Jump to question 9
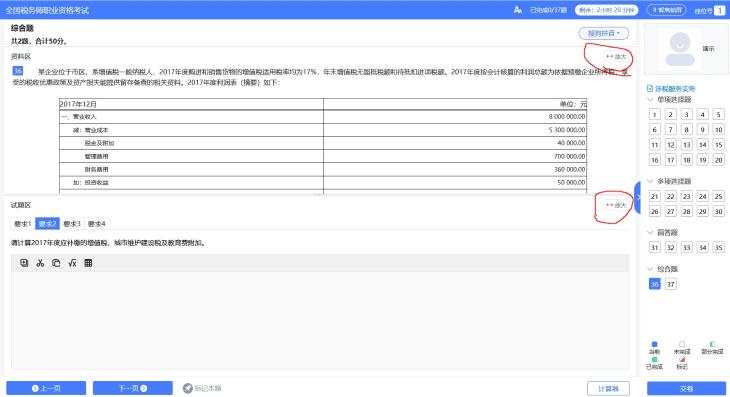This screenshot has width=730, height=397. [x=703, y=129]
